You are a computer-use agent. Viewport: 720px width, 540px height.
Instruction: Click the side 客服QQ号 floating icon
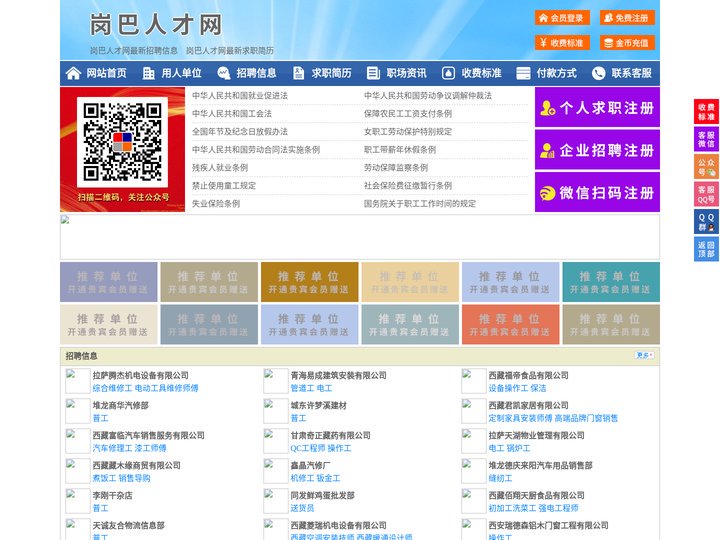pos(706,194)
